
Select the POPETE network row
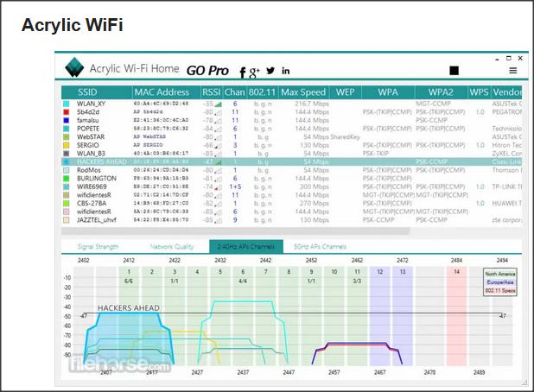click(291, 129)
